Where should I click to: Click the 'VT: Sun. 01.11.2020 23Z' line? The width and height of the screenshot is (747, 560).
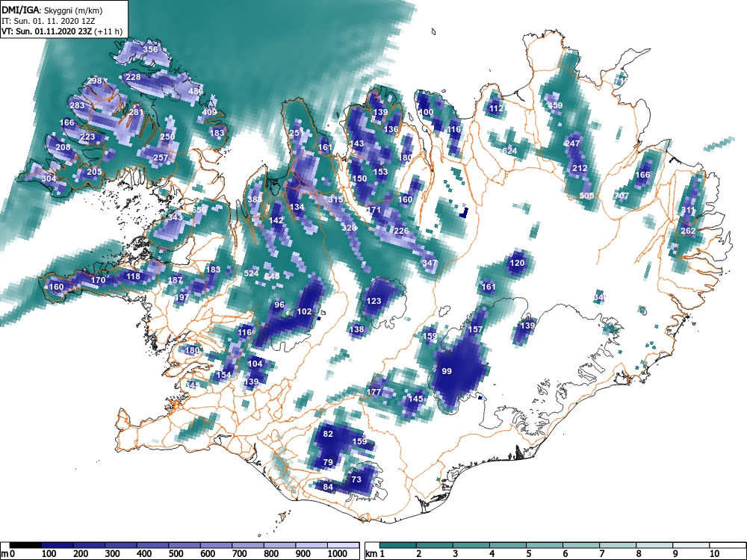[x=47, y=32]
